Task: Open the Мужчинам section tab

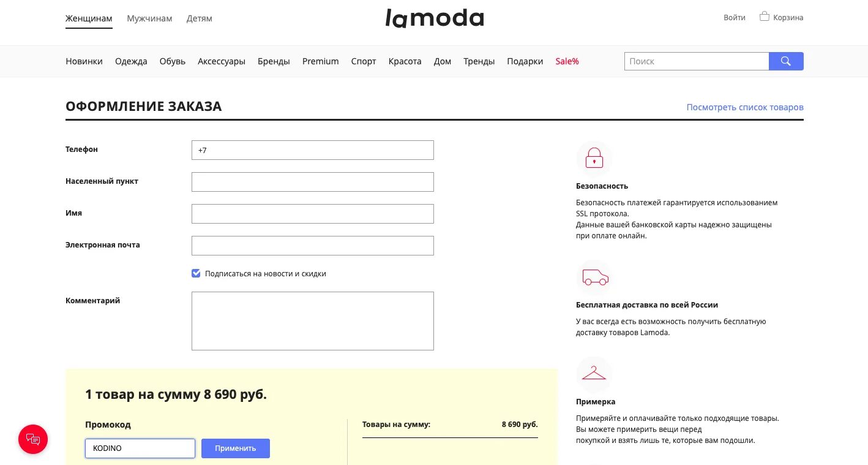Action: 149,18
